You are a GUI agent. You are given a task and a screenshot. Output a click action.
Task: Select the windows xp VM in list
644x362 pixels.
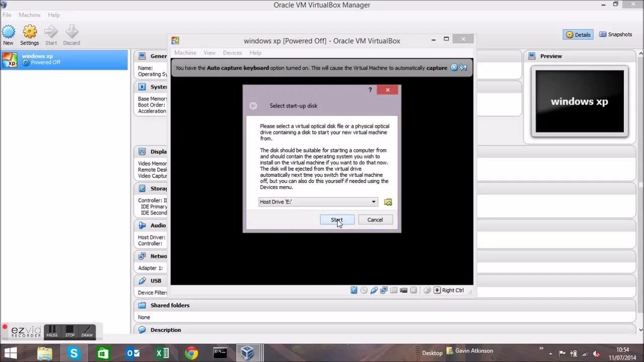[x=64, y=59]
